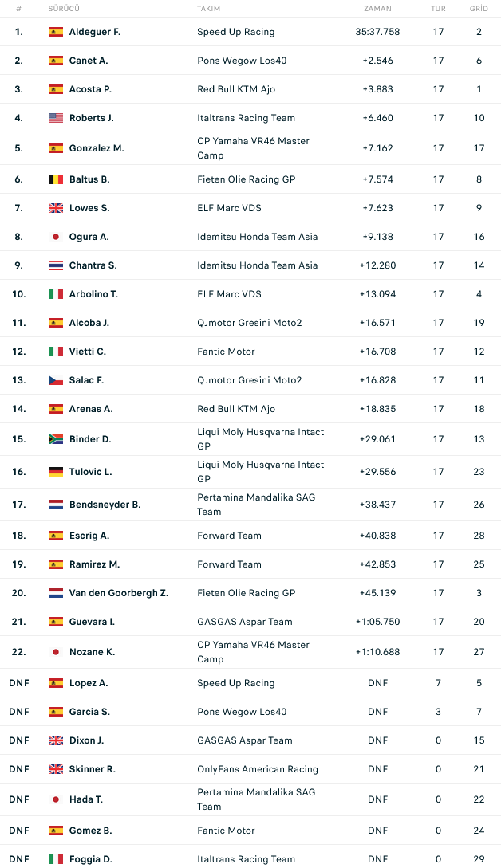The image size is (501, 868).
Task: Select the SÜRÜCÜ column header
Action: pyautogui.click(x=64, y=8)
